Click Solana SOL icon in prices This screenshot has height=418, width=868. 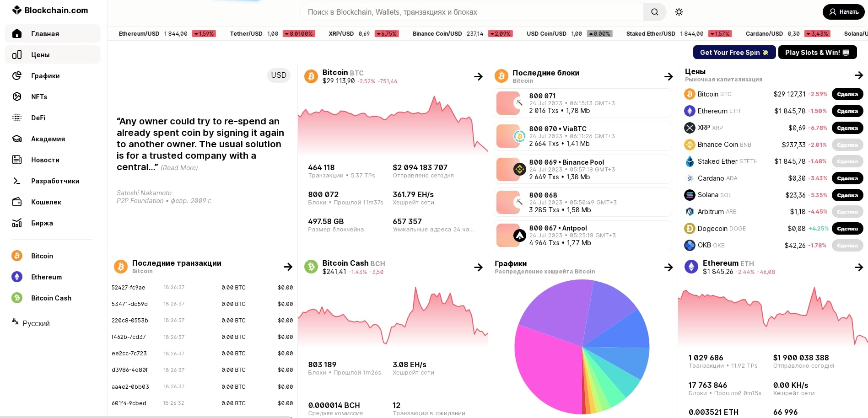pyautogui.click(x=690, y=195)
